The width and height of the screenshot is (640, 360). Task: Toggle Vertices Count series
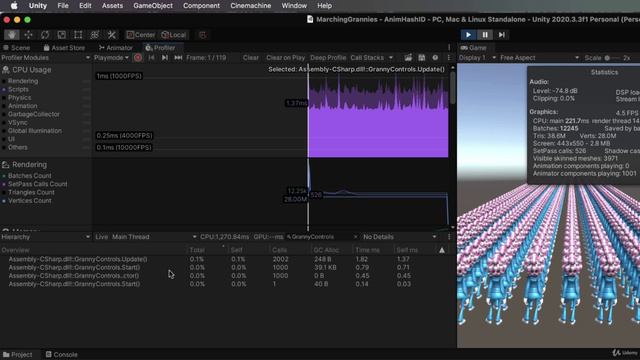tap(29, 201)
